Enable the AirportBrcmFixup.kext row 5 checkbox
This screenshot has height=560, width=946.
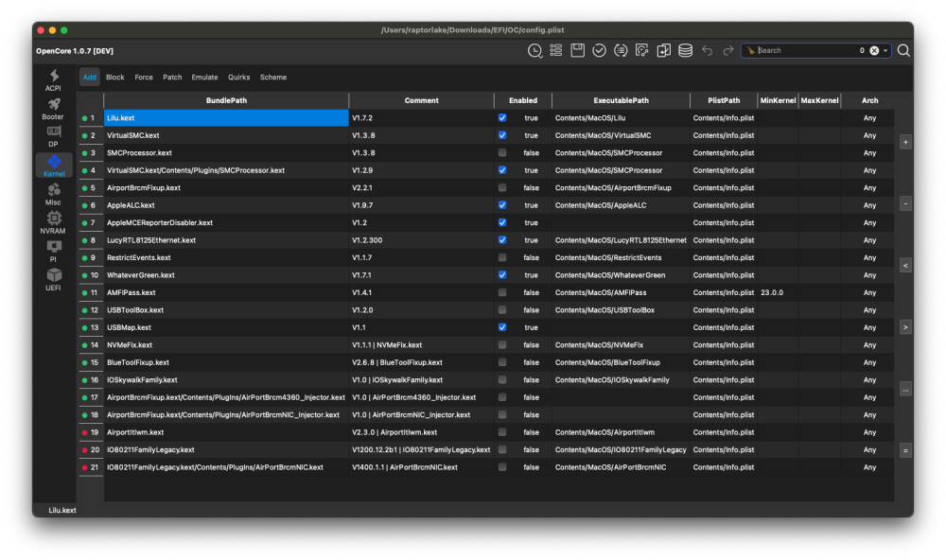coord(502,187)
